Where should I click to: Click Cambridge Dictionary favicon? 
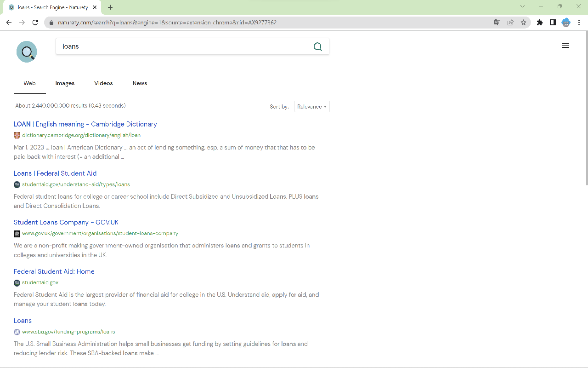(x=17, y=135)
